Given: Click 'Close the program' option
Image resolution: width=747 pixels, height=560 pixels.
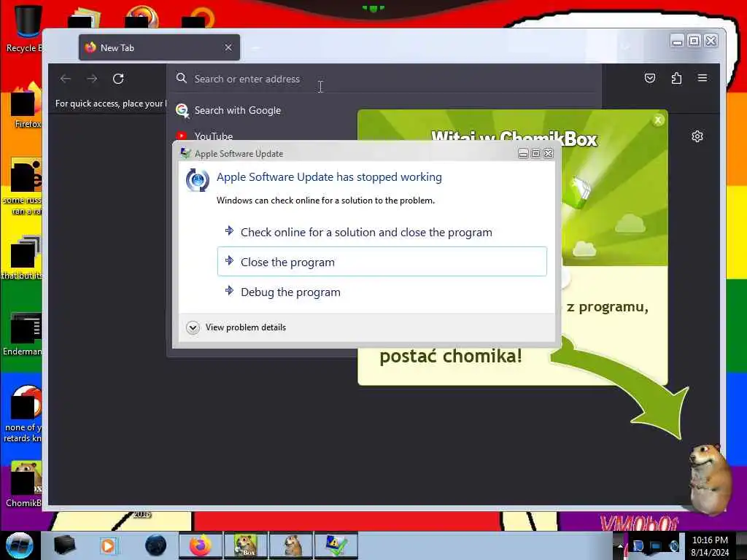Looking at the screenshot, I should [x=382, y=262].
